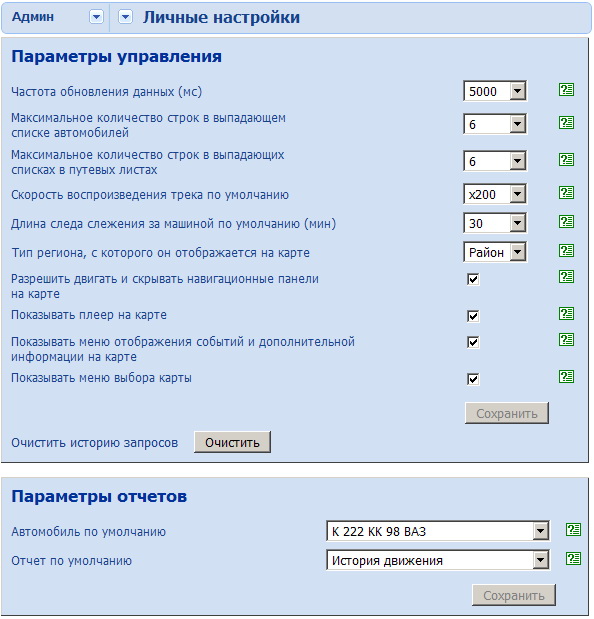Toggle Показывать меню выбора карты checkbox
This screenshot has height=619, width=594.
click(x=473, y=379)
